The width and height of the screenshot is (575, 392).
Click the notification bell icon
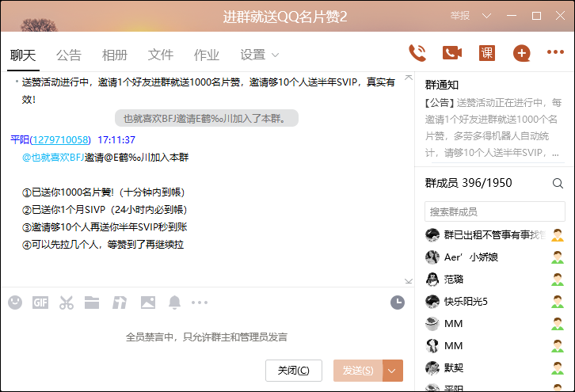(174, 303)
